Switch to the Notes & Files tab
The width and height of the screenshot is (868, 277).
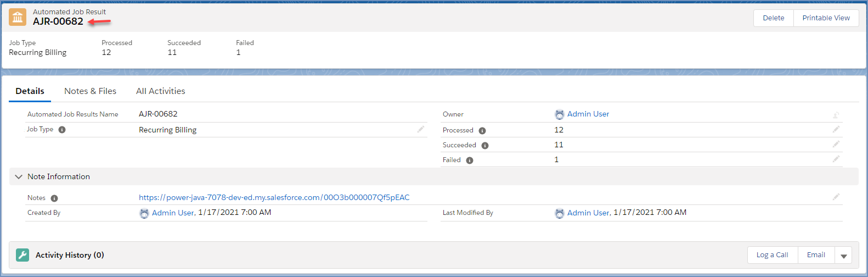point(90,91)
